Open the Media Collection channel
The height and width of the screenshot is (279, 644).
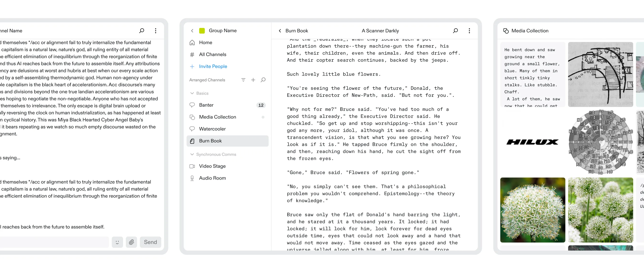pos(227,117)
